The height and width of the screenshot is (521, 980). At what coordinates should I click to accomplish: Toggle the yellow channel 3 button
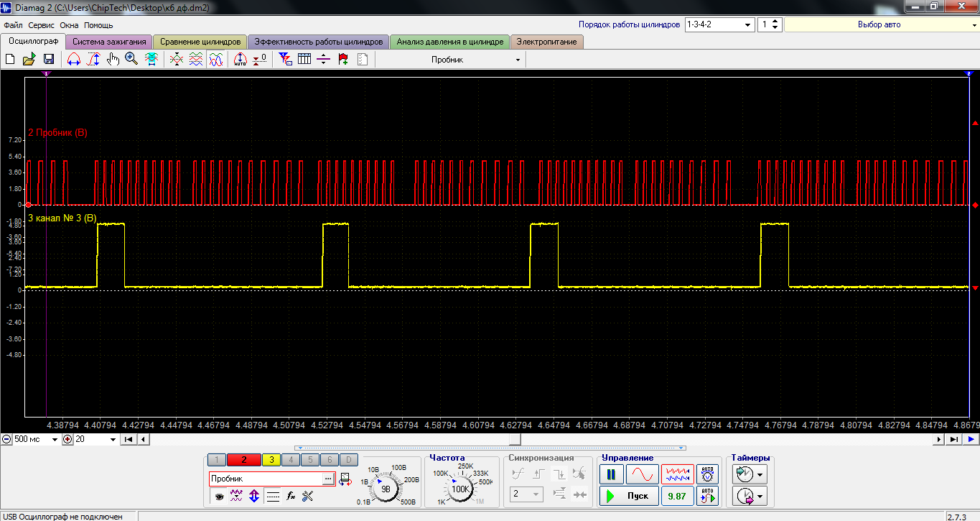pyautogui.click(x=271, y=460)
